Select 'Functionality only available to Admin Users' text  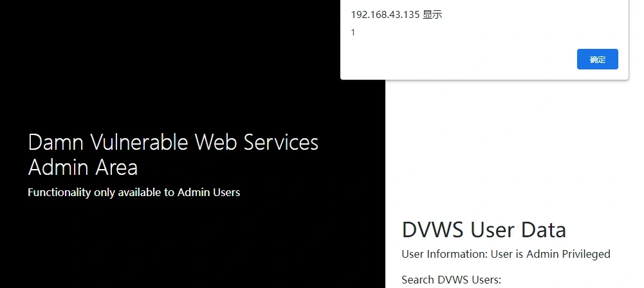coord(134,192)
